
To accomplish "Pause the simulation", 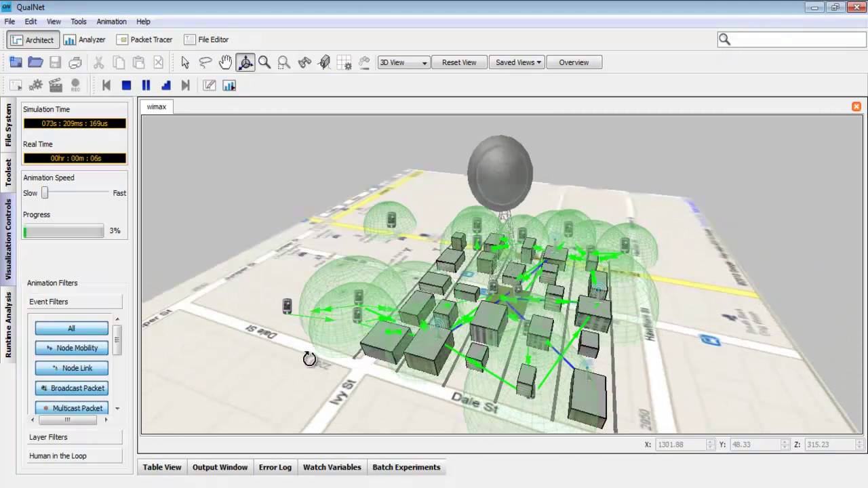I will (146, 85).
